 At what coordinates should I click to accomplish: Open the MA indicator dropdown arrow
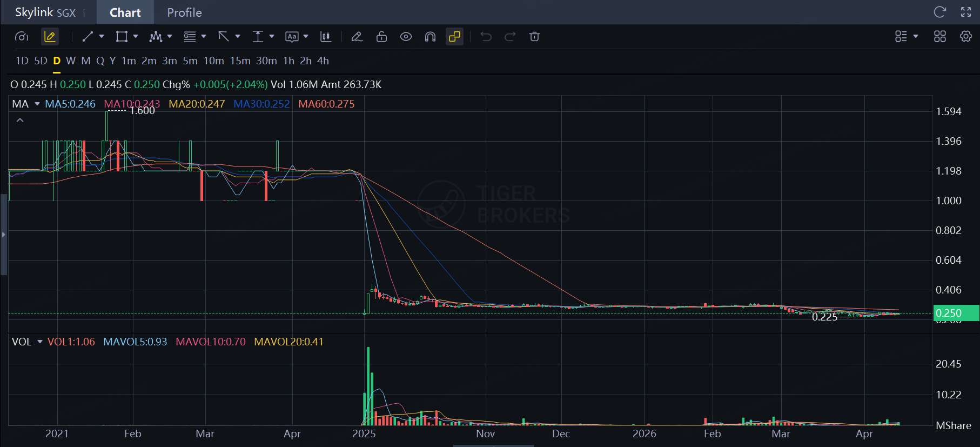[37, 104]
